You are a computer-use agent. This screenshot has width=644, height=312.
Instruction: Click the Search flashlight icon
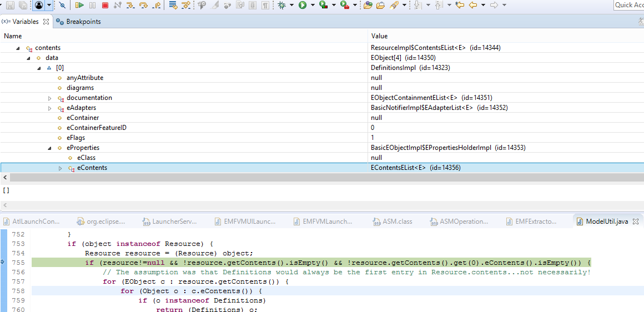click(x=394, y=5)
